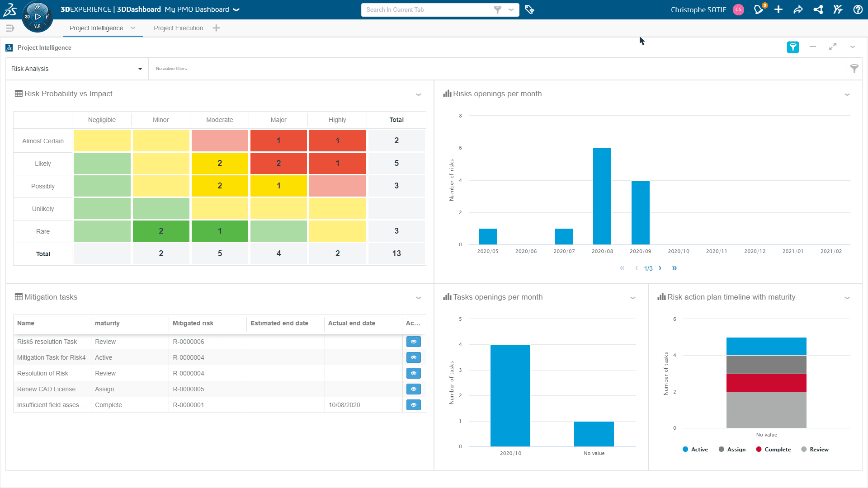
Task: Open the social network share icon
Action: [x=818, y=9]
